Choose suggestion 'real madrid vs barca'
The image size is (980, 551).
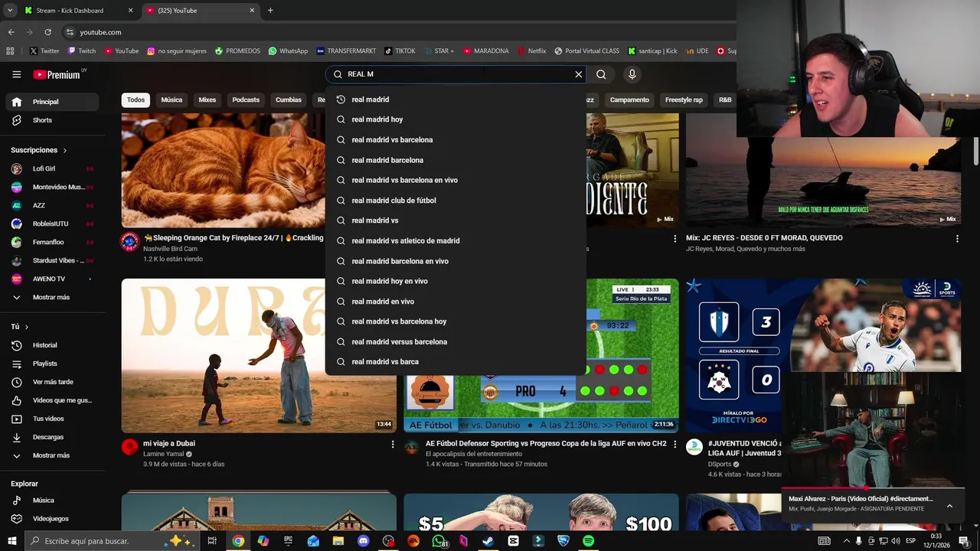click(x=456, y=362)
